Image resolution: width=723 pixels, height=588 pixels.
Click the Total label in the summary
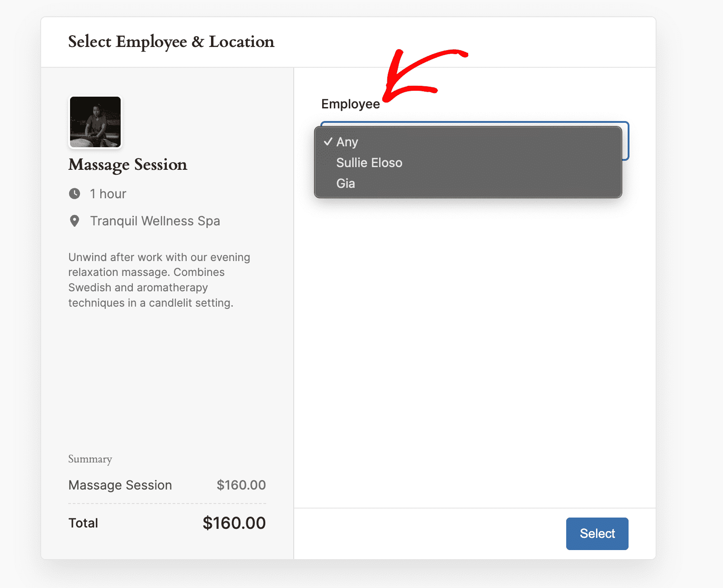click(83, 523)
